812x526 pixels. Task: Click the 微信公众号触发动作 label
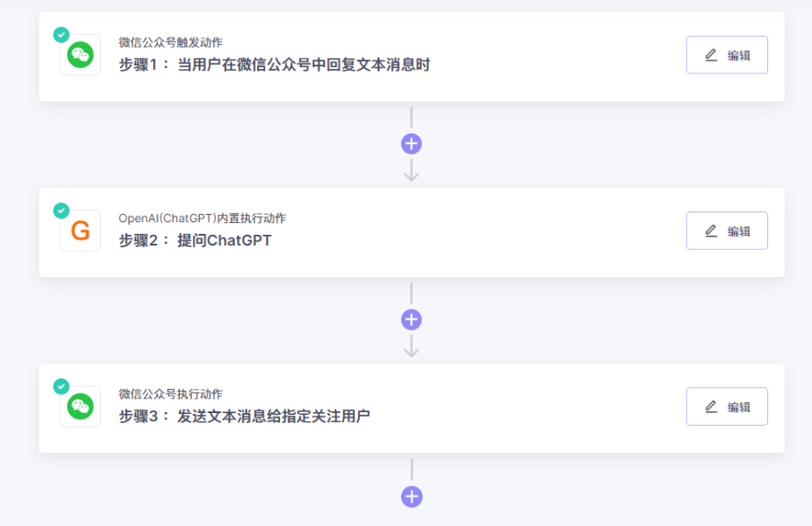(171, 42)
